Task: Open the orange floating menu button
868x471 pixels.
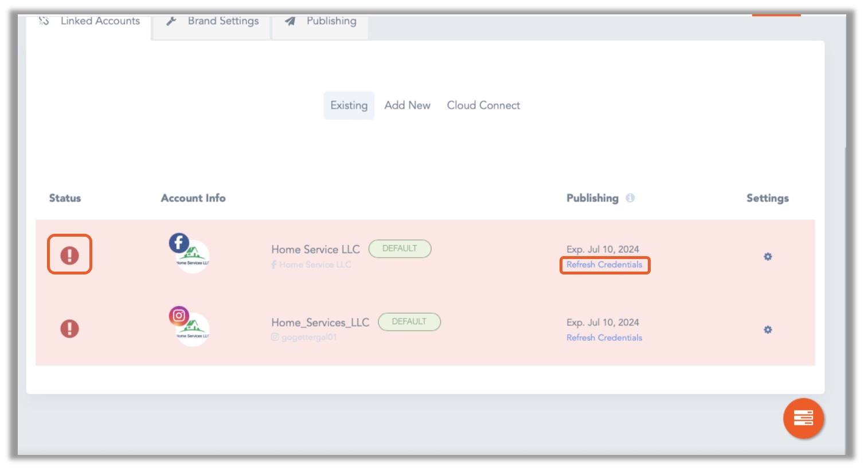Action: (x=803, y=418)
